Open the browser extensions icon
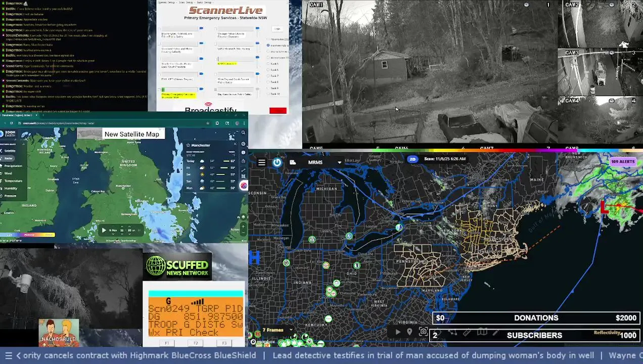643x364 pixels. click(217, 123)
